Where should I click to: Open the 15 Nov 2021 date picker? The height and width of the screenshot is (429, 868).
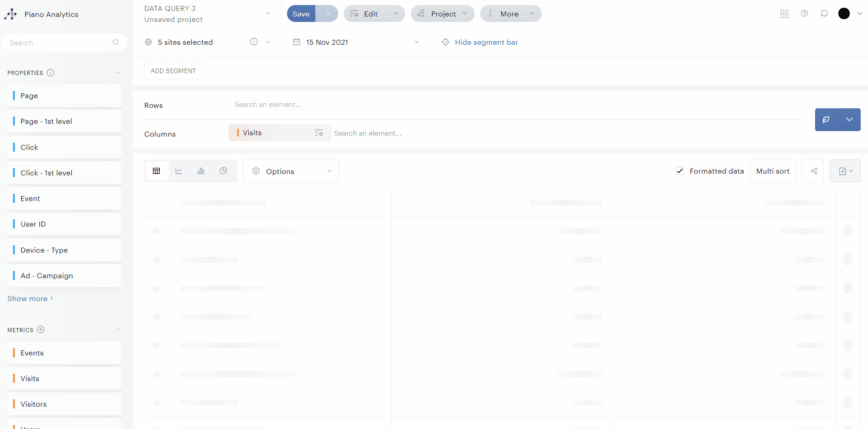tap(356, 42)
